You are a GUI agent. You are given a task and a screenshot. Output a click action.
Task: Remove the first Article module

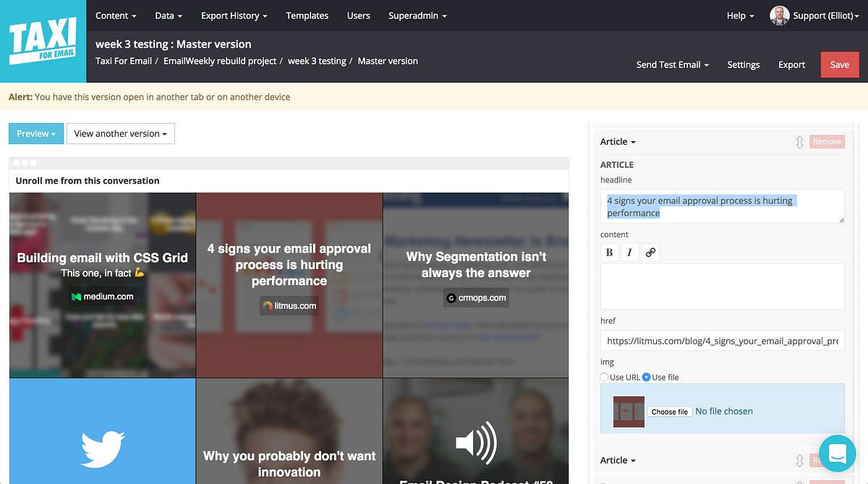(827, 142)
